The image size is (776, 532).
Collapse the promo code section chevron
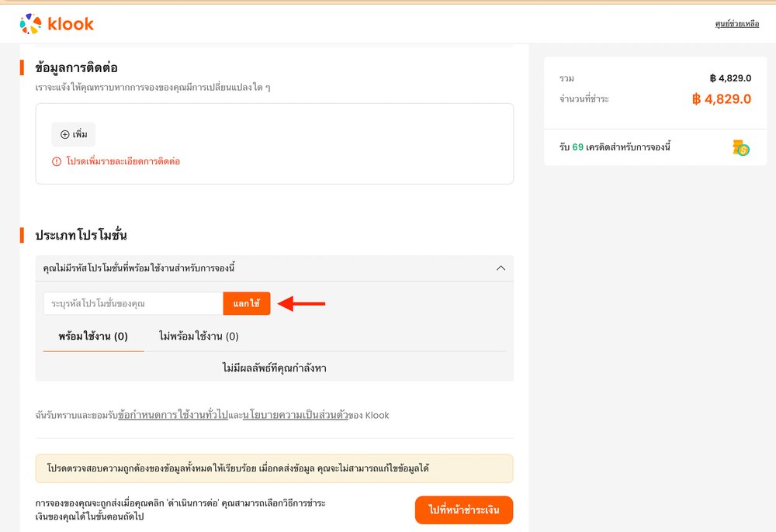501,268
